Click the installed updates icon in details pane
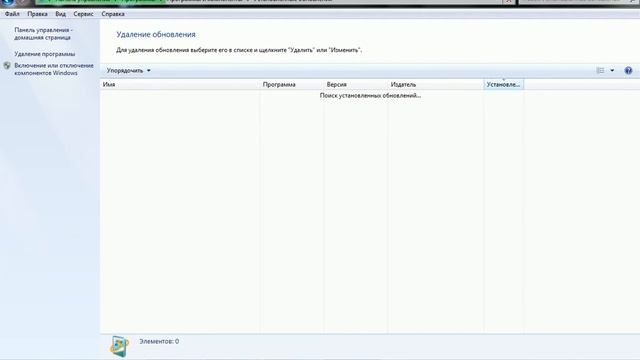The height and width of the screenshot is (360, 640). click(x=119, y=346)
